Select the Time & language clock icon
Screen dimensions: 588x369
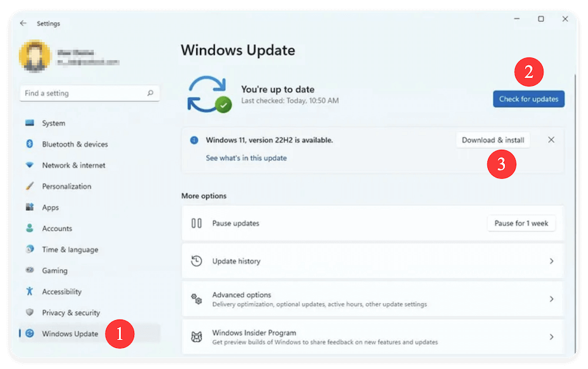31,249
